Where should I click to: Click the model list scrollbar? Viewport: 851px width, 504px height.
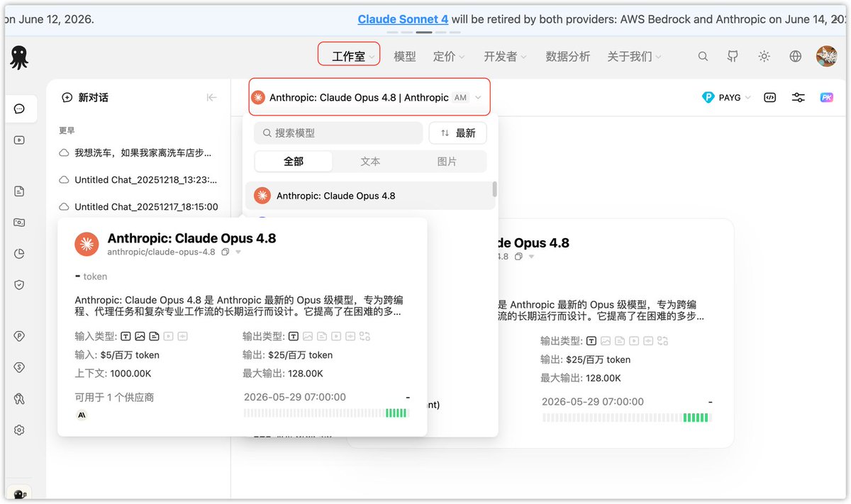[x=494, y=189]
